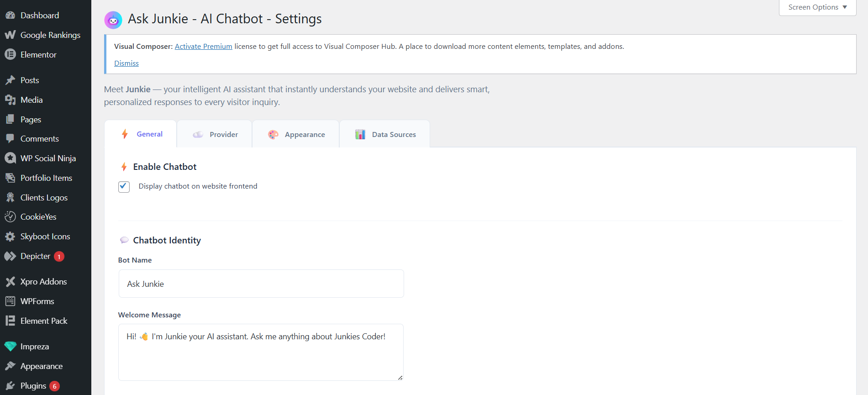Click into the Bot Name field

pos(261,284)
